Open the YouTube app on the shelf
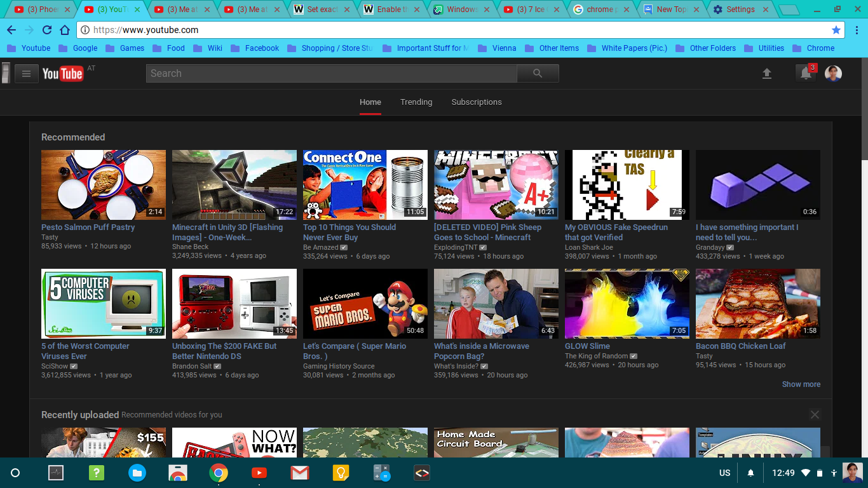 259,473
